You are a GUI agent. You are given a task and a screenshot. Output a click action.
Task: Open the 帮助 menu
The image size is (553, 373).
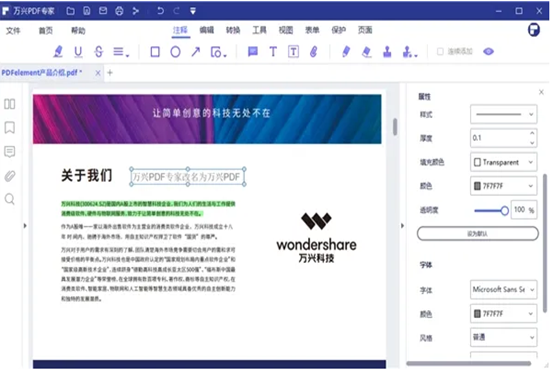[78, 31]
